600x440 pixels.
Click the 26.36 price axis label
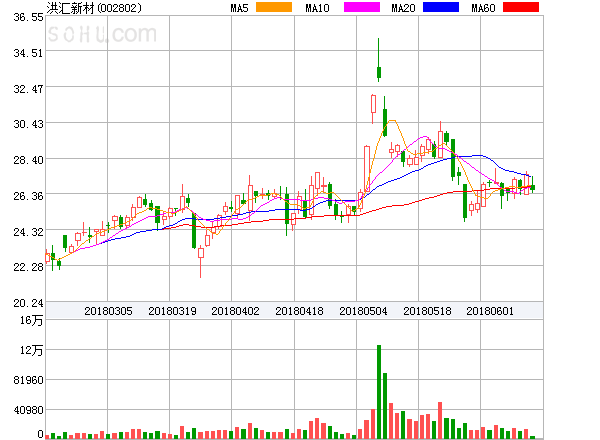[x=28, y=196]
